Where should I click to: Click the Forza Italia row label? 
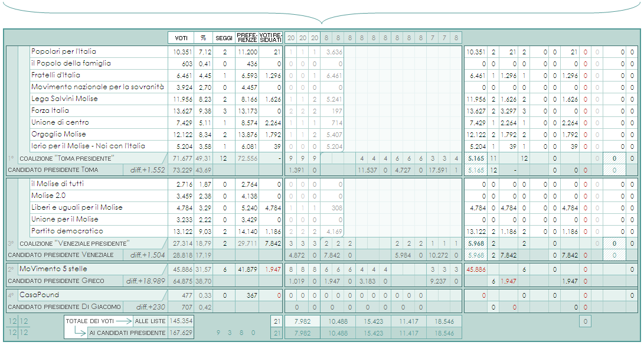(x=50, y=111)
